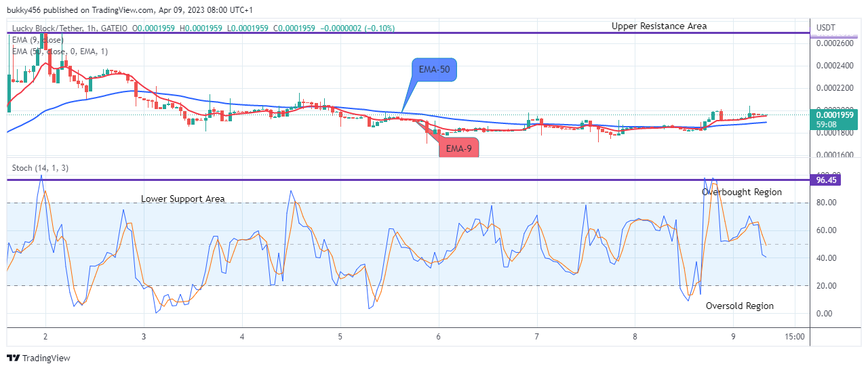Click the USDT currency label
Screen dimensions: 868x370
(x=827, y=28)
